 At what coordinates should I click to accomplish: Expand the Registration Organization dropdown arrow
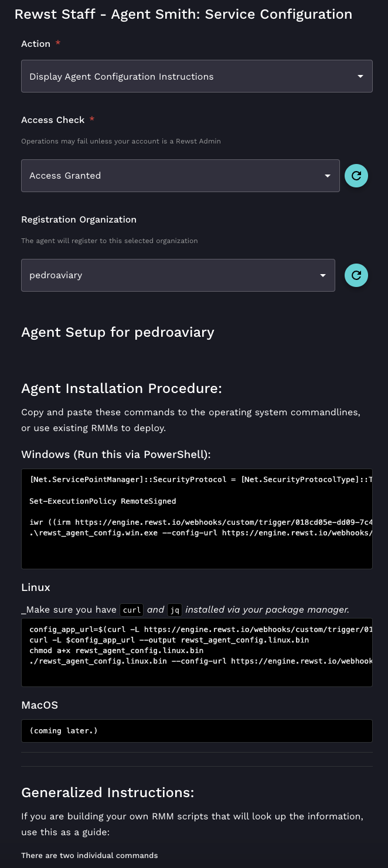click(322, 275)
